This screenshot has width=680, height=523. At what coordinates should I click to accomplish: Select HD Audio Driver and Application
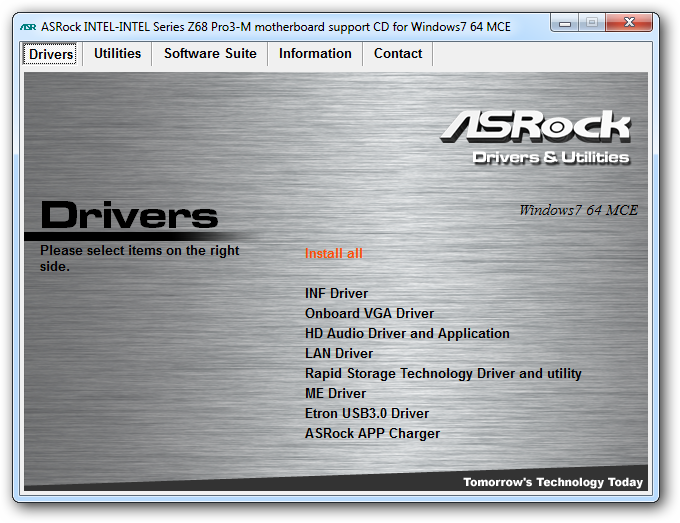click(x=407, y=333)
